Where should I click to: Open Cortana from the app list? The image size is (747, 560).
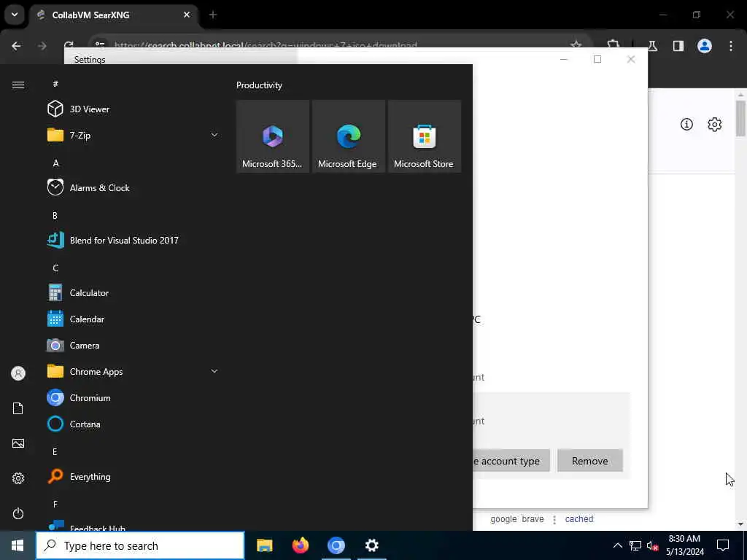coord(134,424)
